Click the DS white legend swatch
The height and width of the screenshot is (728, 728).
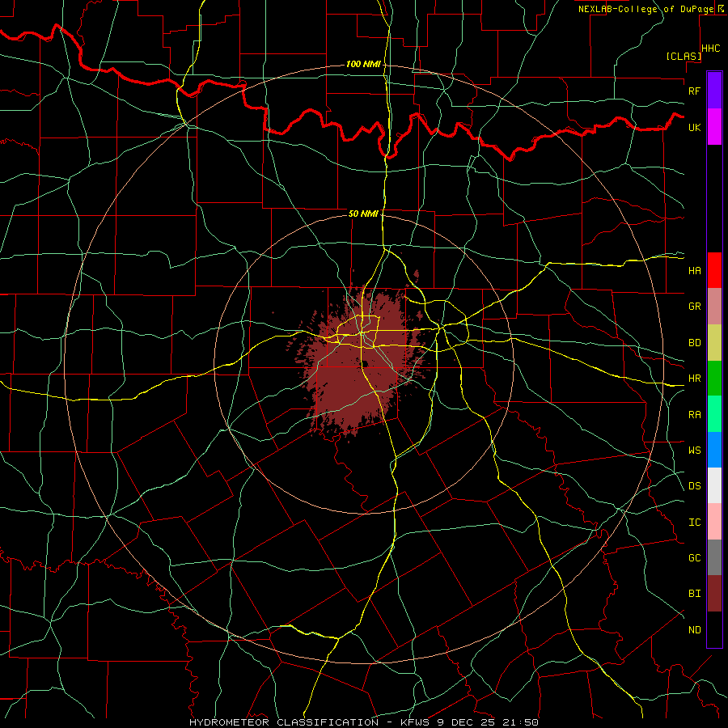pos(714,485)
